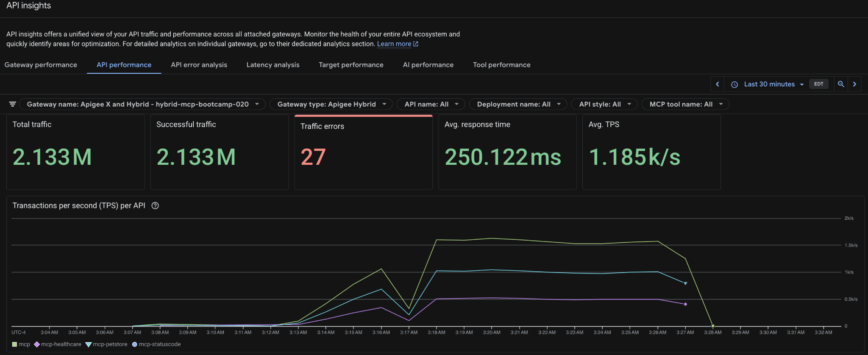Switch to API error analysis tab

tap(199, 65)
